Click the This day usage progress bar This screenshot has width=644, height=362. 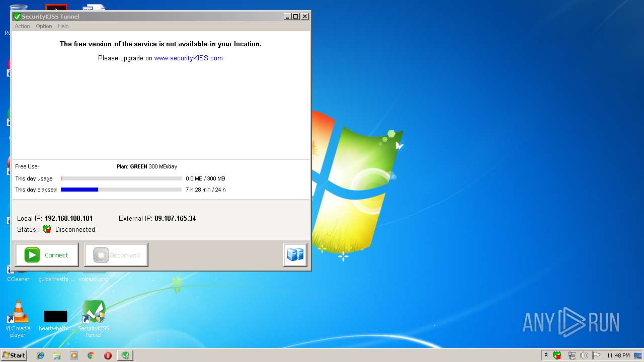coord(121,178)
